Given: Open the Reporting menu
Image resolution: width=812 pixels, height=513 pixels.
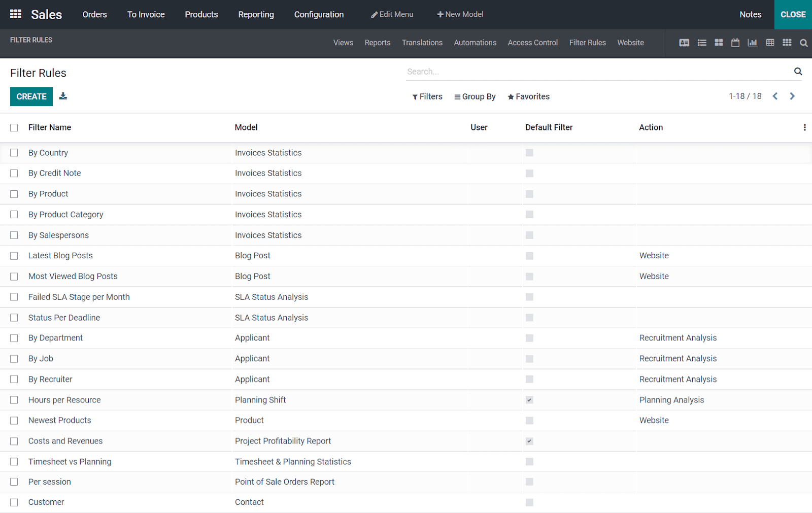Looking at the screenshot, I should [256, 14].
